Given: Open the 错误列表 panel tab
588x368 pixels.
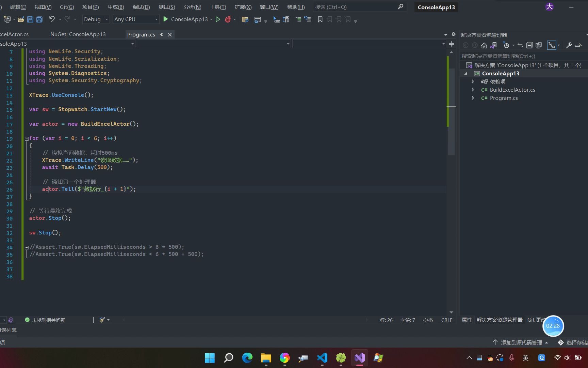Looking at the screenshot, I should coord(9,330).
